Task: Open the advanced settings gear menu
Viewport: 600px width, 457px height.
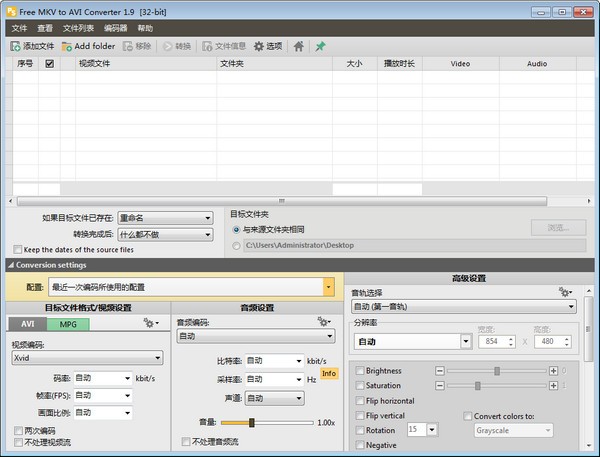Action: (x=565, y=292)
